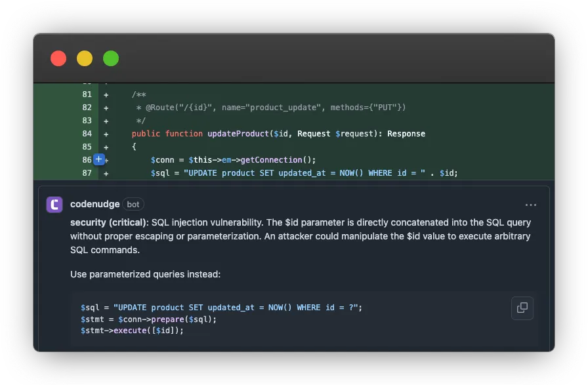Click the yellow minimize traffic light

(84, 58)
